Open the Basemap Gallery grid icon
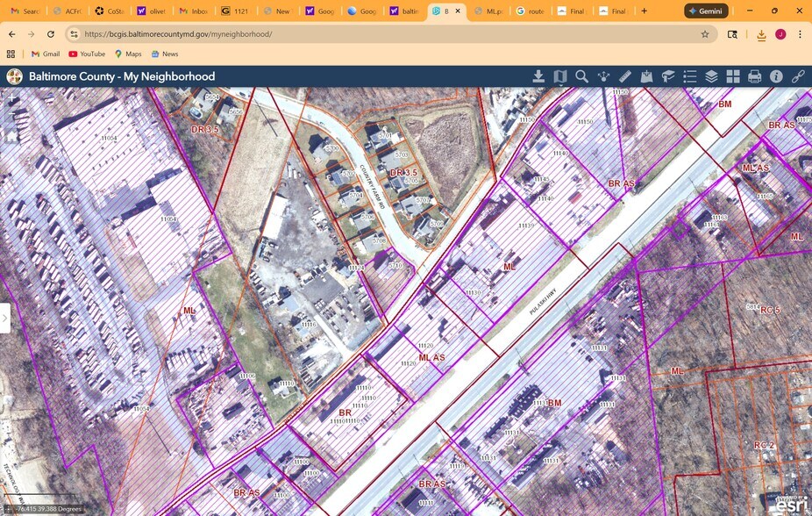This screenshot has height=516, width=812. [733, 76]
